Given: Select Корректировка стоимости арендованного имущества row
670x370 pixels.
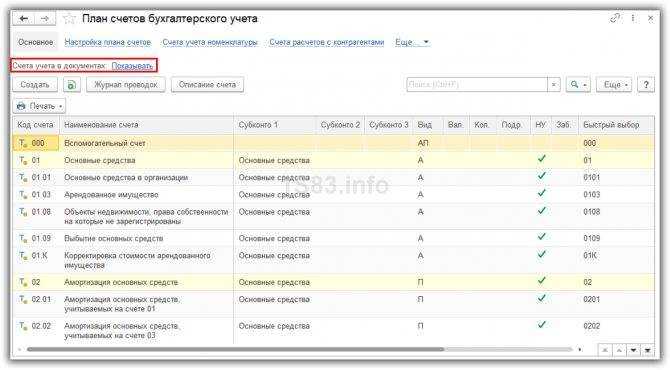Looking at the screenshot, I should pos(333,260).
